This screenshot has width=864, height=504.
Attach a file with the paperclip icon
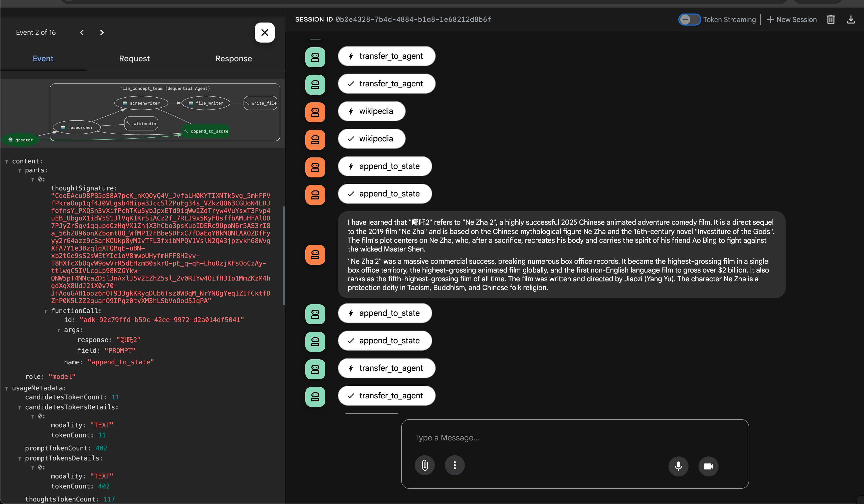[424, 465]
